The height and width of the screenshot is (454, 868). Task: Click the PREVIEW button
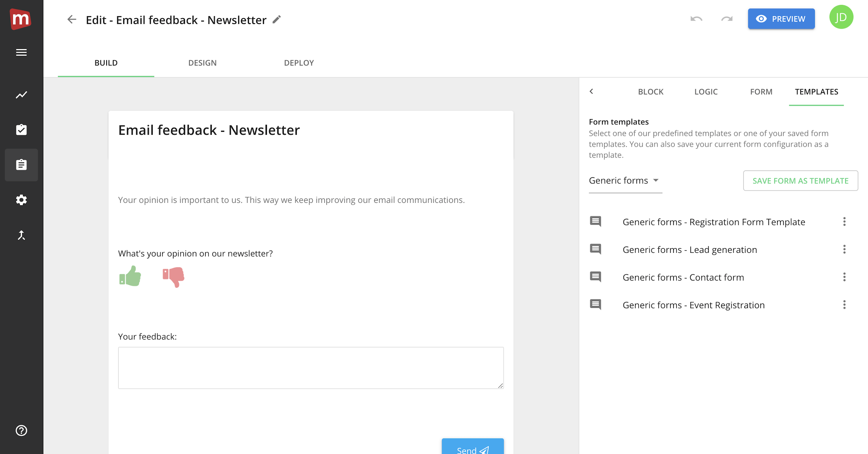point(781,18)
